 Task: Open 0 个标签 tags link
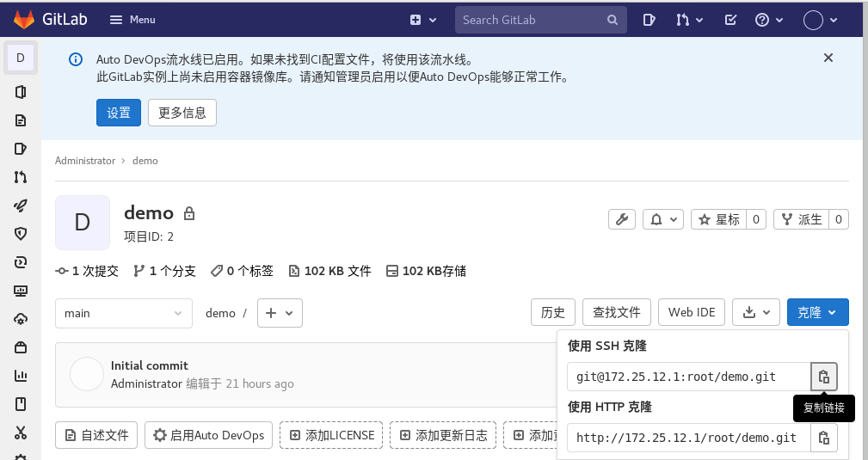(x=242, y=271)
